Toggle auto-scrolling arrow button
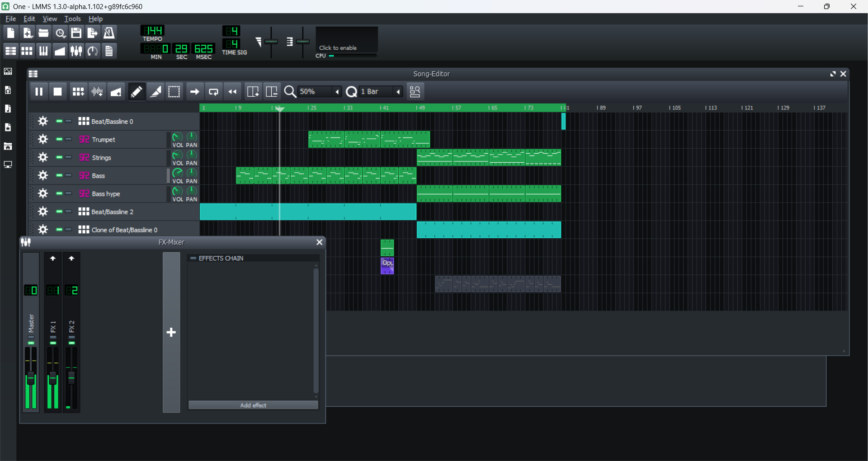The image size is (868, 461). (194, 92)
